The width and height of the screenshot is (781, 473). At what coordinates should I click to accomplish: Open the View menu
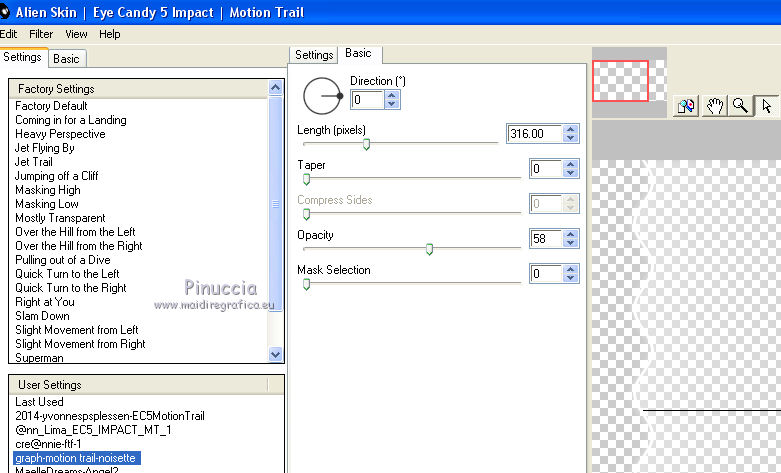pyautogui.click(x=76, y=34)
